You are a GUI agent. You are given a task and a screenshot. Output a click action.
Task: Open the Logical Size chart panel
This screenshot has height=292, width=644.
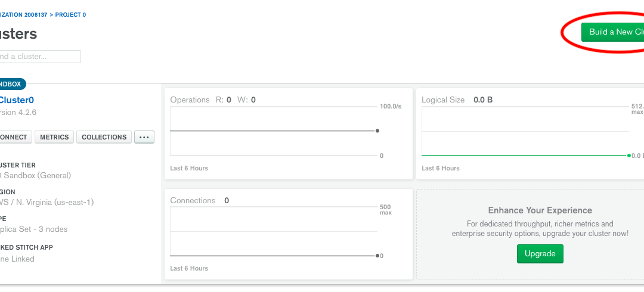coord(531,133)
